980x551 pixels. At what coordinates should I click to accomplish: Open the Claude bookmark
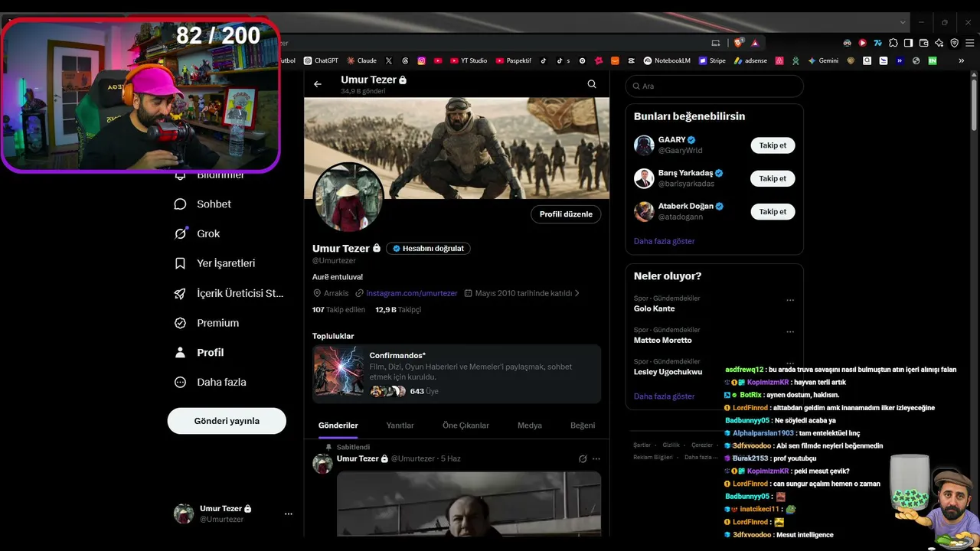(361, 60)
